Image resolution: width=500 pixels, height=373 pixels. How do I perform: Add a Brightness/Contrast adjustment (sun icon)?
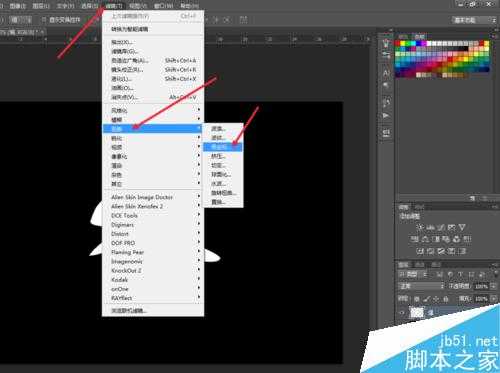[x=420, y=227]
